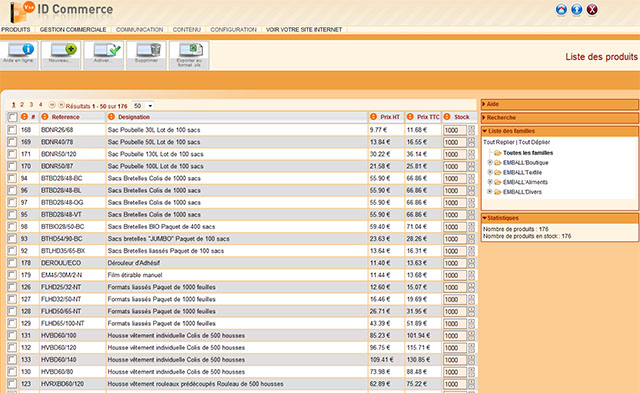Click sort icon beside # column header
This screenshot has width=640, height=393.
[24, 117]
